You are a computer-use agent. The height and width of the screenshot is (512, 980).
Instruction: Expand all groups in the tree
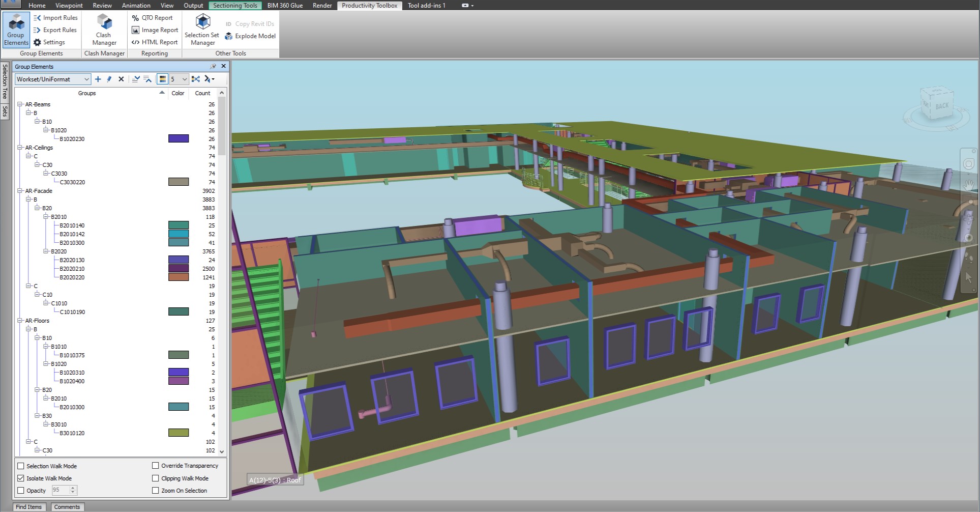point(136,79)
